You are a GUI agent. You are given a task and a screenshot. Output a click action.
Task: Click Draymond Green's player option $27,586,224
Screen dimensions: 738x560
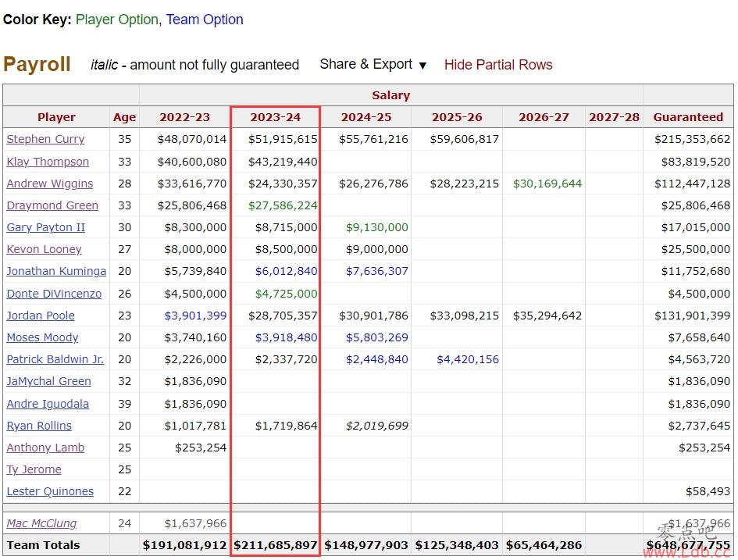283,205
